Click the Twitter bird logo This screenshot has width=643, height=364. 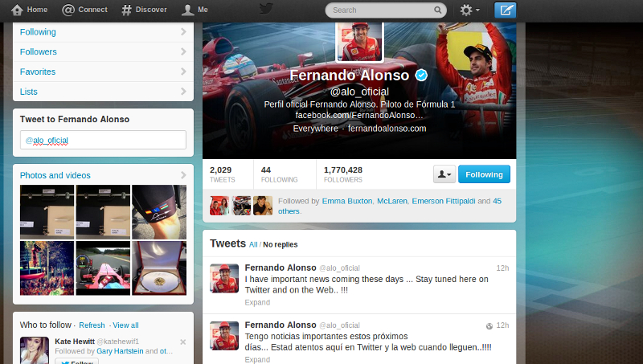(x=266, y=9)
